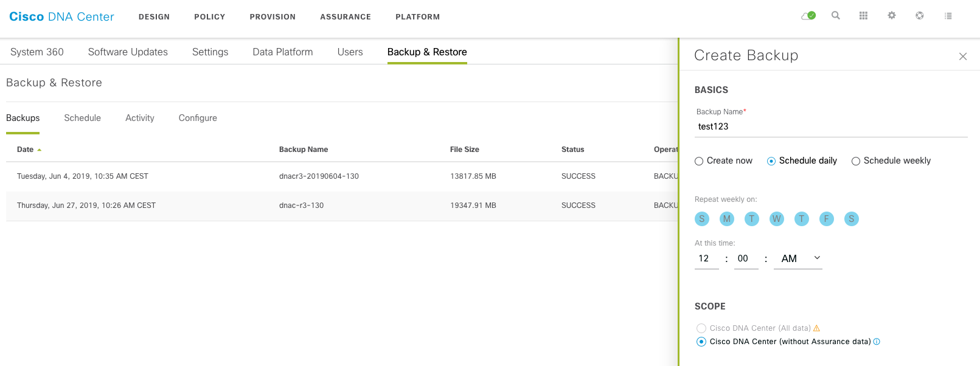980x366 pixels.
Task: Open the apps grid icon
Action: [863, 16]
